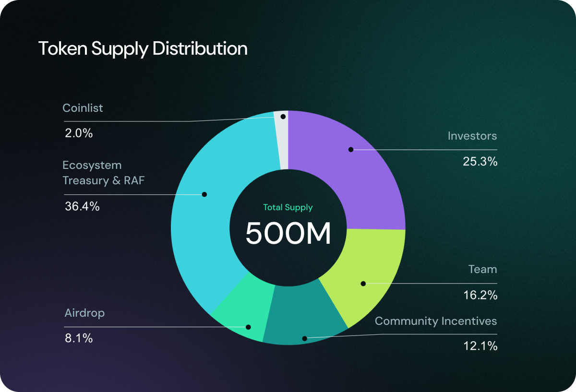Viewport: 576px width, 392px height.
Task: Click the 12.1% figure under Community Incentives
Action: tap(481, 344)
